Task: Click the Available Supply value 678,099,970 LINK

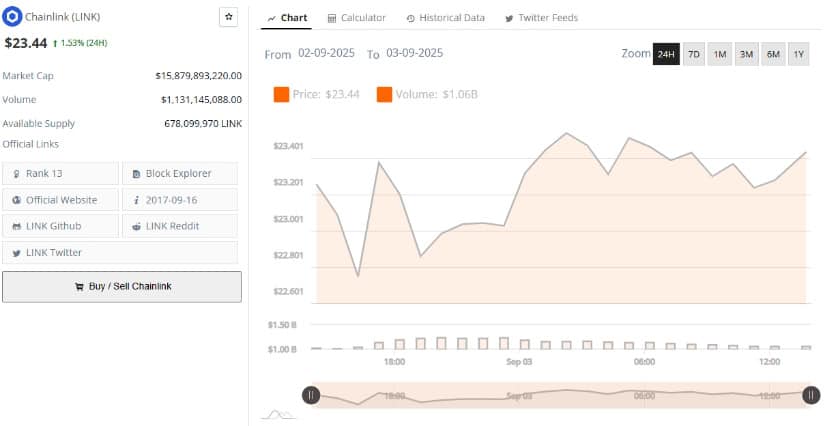Action: [x=203, y=124]
